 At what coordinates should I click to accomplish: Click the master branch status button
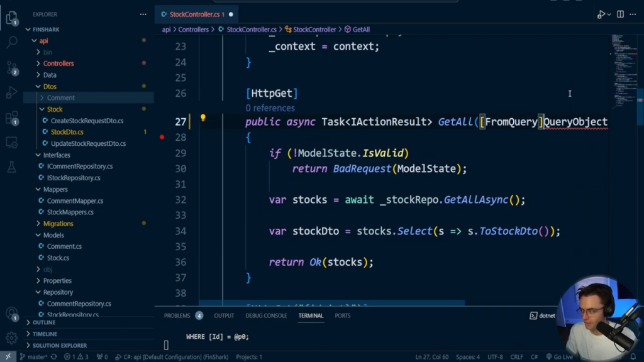33,357
